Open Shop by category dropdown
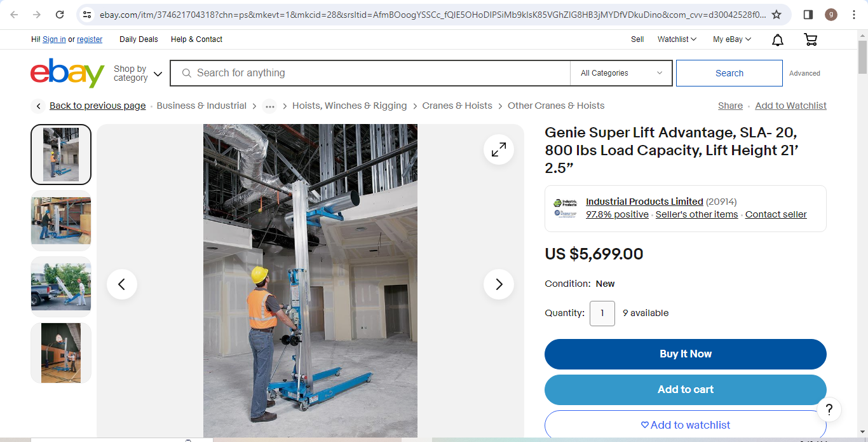Screen dimensions: 868x442 point(138,73)
